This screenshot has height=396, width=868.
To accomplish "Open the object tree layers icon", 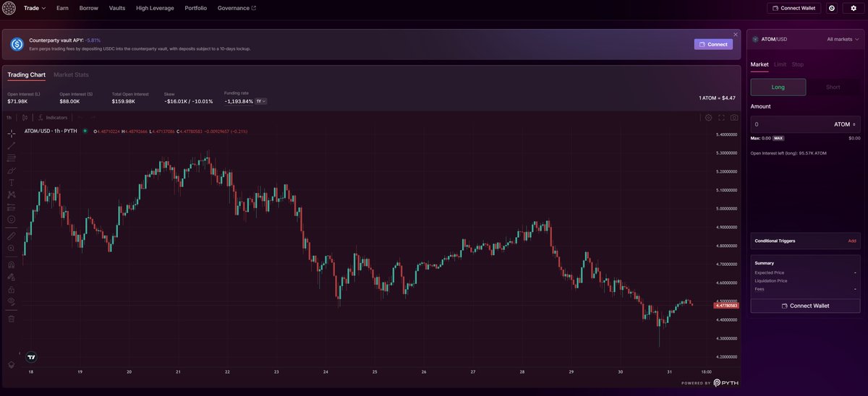I will (12, 364).
